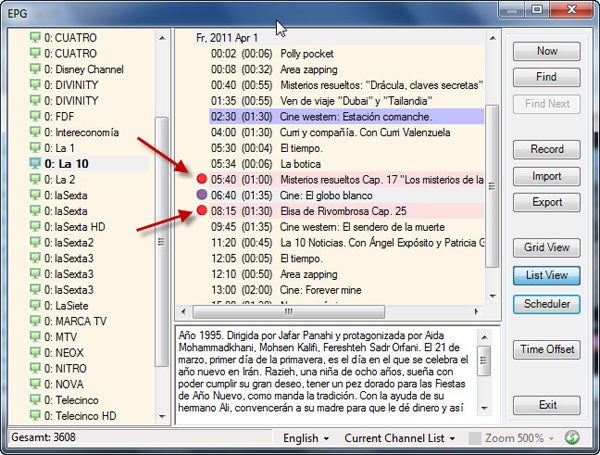Select Cine western: Estación comanche row

[x=346, y=116]
